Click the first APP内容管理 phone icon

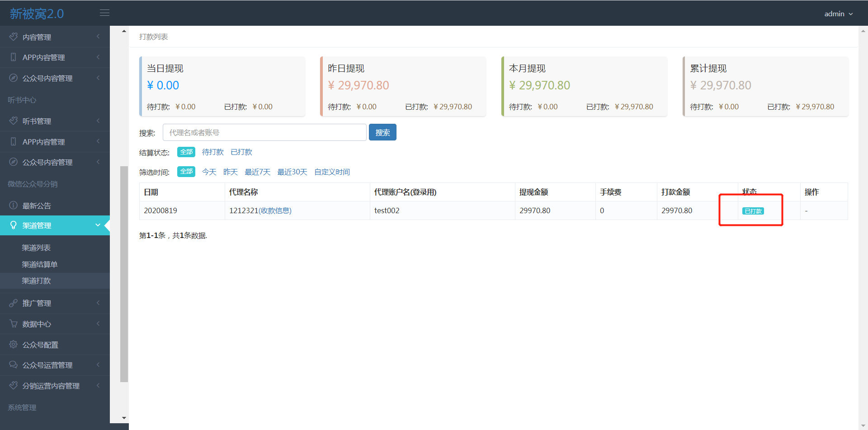tap(14, 57)
